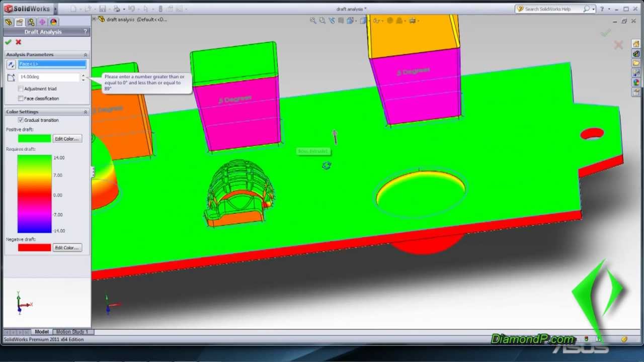Open Hide/Show Items glasses icon
Screen dimensions: 644x362
pos(376,21)
